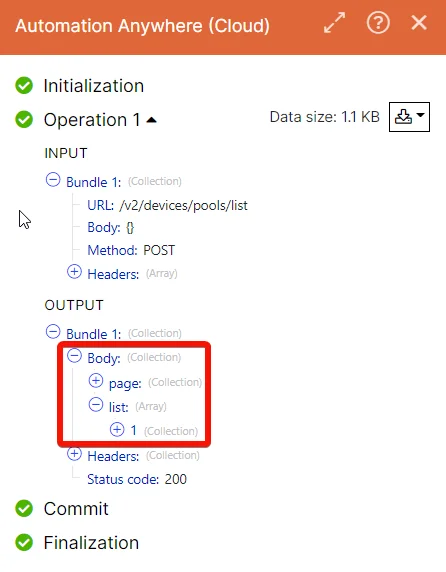
Task: Click the Commit step label
Action: (x=76, y=509)
